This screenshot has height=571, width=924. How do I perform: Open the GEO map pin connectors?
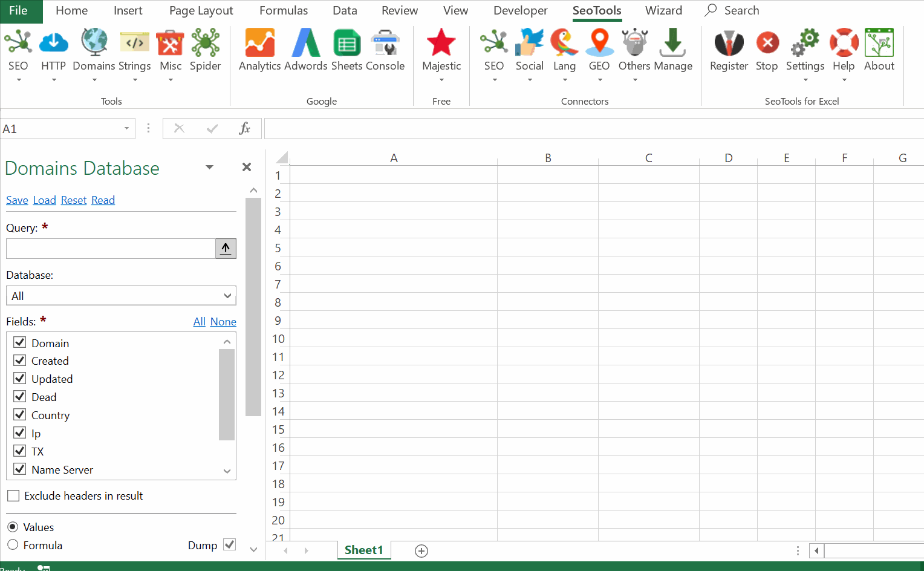(x=599, y=42)
